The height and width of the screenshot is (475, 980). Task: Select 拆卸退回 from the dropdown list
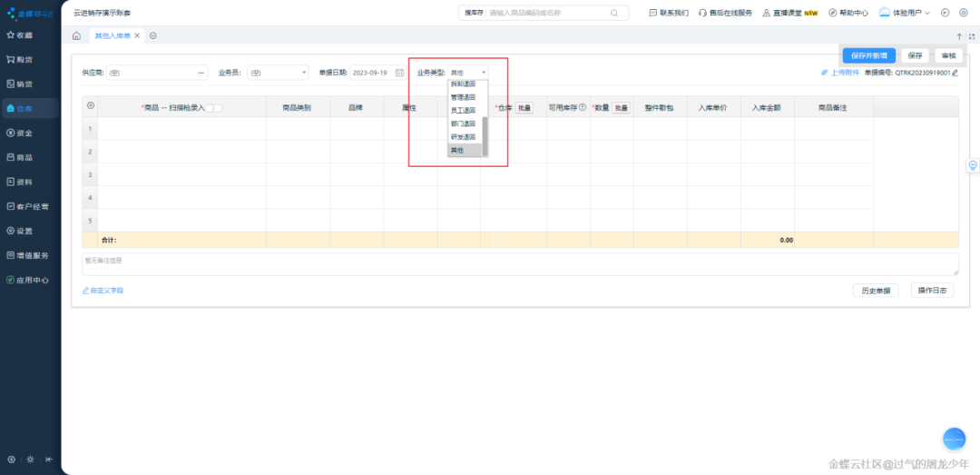click(x=463, y=84)
